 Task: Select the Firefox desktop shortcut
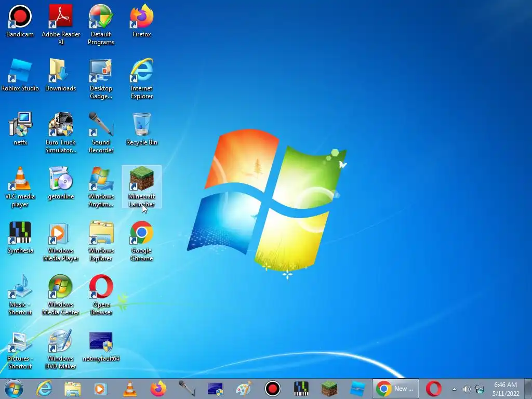pos(141,20)
